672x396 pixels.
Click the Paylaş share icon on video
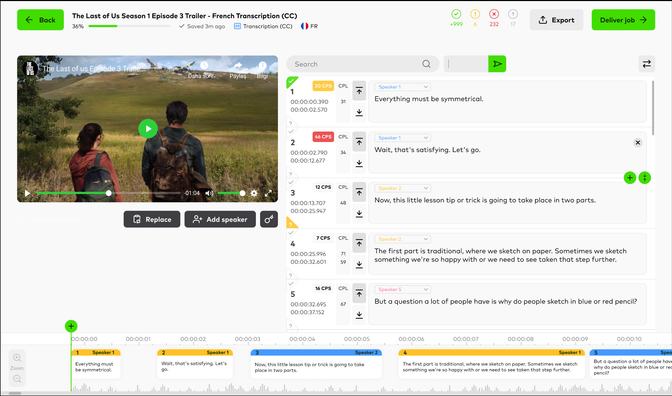click(237, 66)
